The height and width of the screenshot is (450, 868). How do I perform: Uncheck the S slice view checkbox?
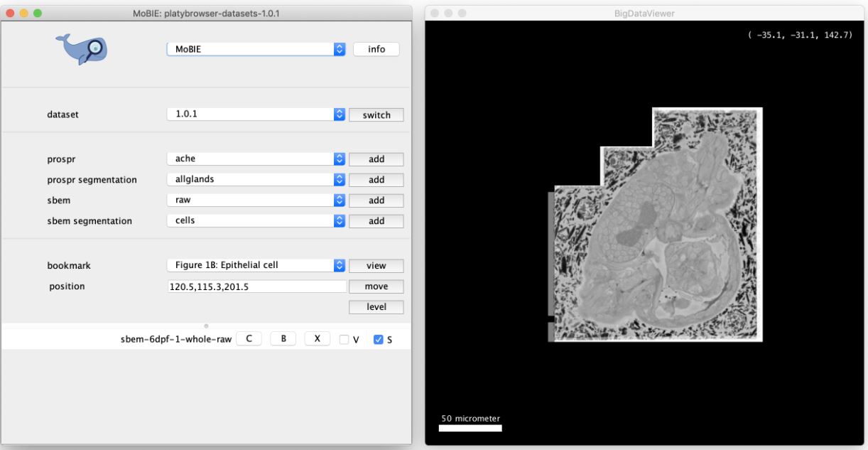378,340
